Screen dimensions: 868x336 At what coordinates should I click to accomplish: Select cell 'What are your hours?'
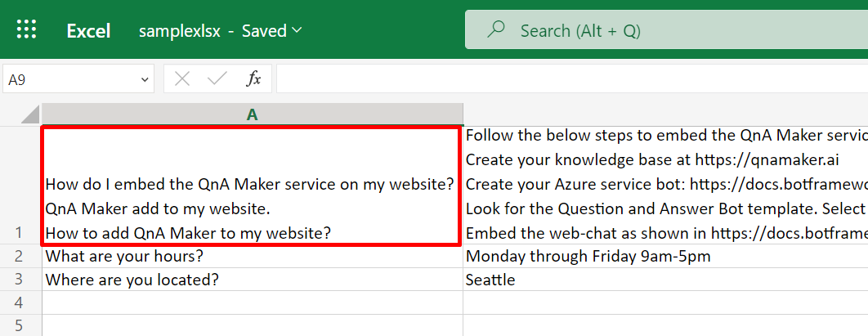pyautogui.click(x=253, y=256)
